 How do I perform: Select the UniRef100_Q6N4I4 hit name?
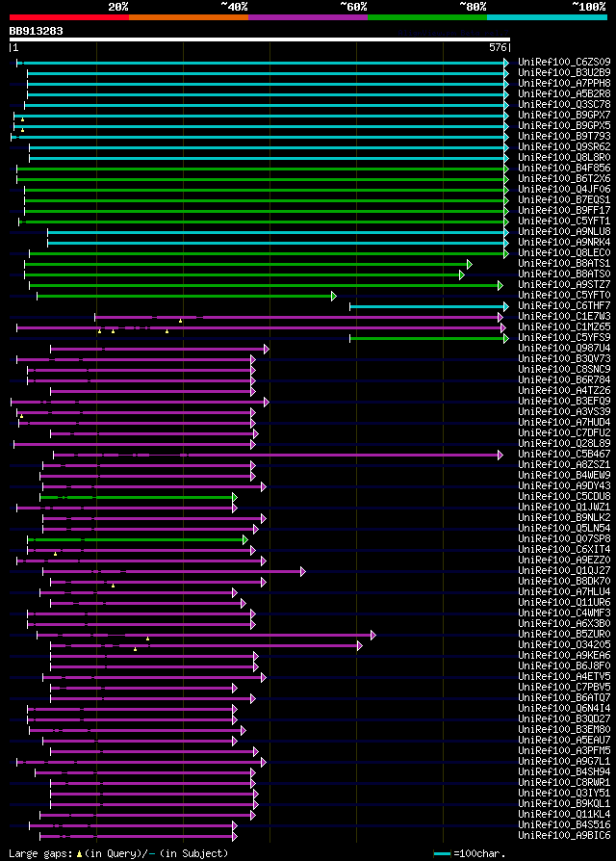pyautogui.click(x=564, y=709)
